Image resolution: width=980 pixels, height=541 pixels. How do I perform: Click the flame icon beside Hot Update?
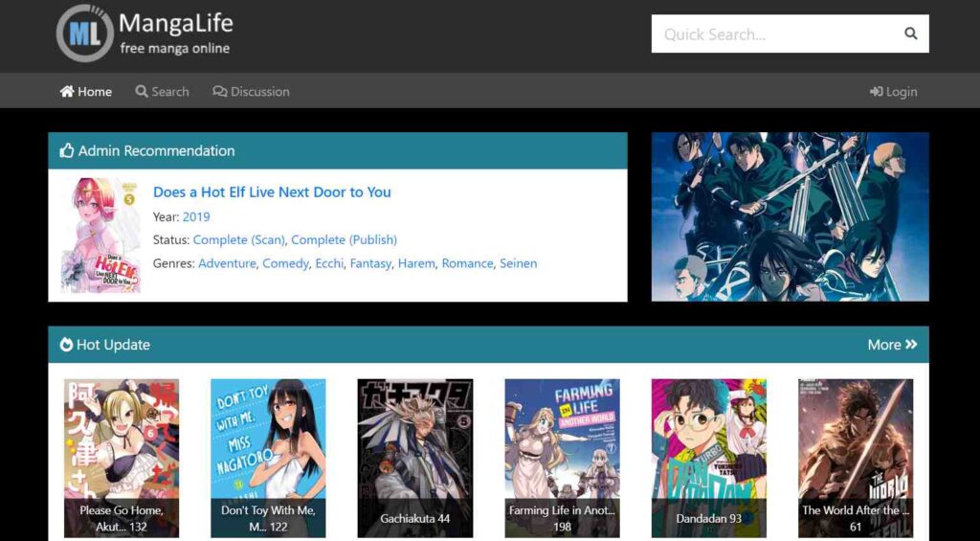66,345
